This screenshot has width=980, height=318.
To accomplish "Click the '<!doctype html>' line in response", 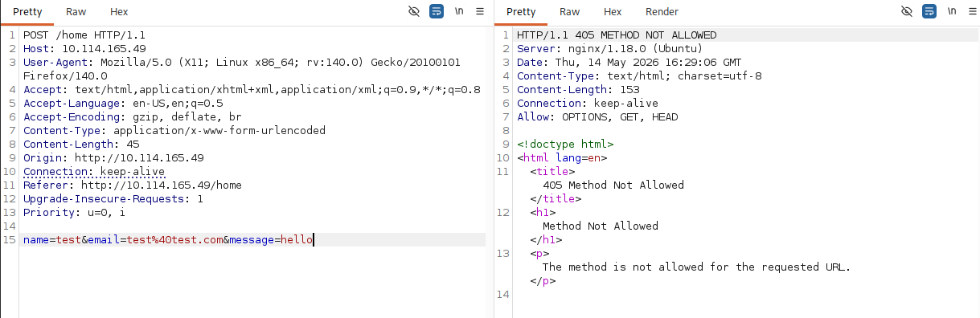I will tap(565, 145).
